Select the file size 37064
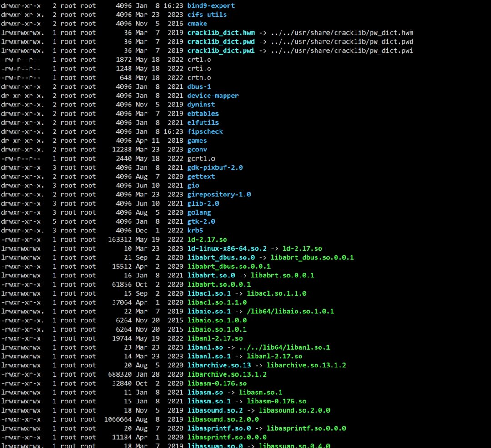 pos(122,302)
